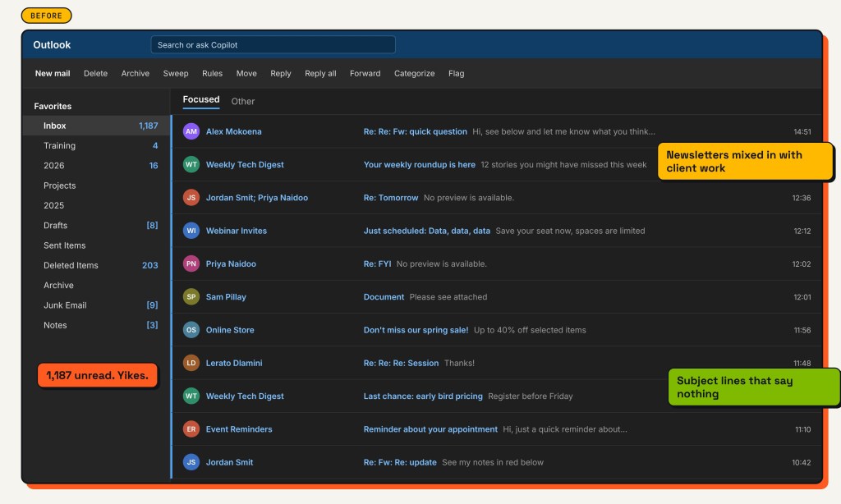The image size is (841, 504).
Task: Open 'Last chance: early bird pricing' email
Action: 497,396
